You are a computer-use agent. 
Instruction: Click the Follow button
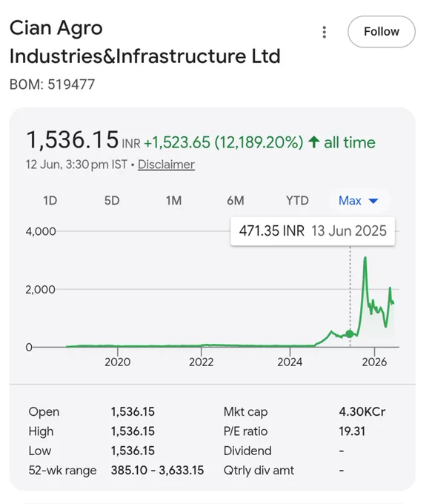(x=381, y=32)
